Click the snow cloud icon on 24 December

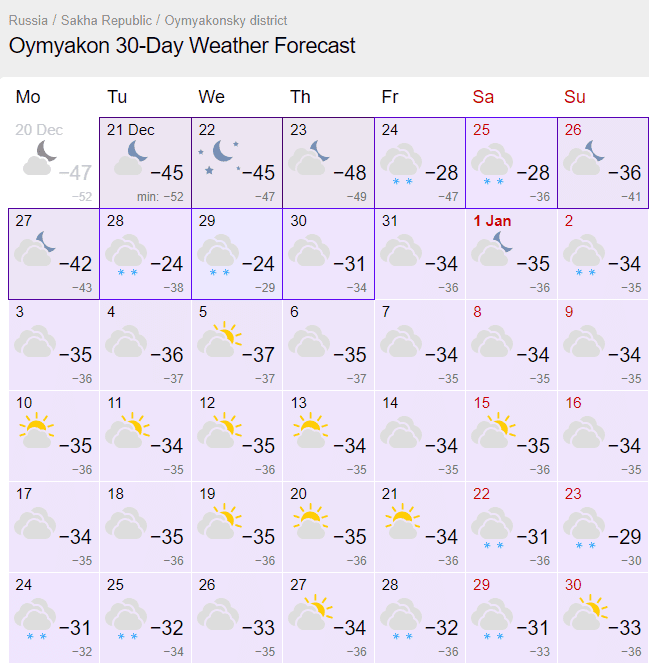401,164
